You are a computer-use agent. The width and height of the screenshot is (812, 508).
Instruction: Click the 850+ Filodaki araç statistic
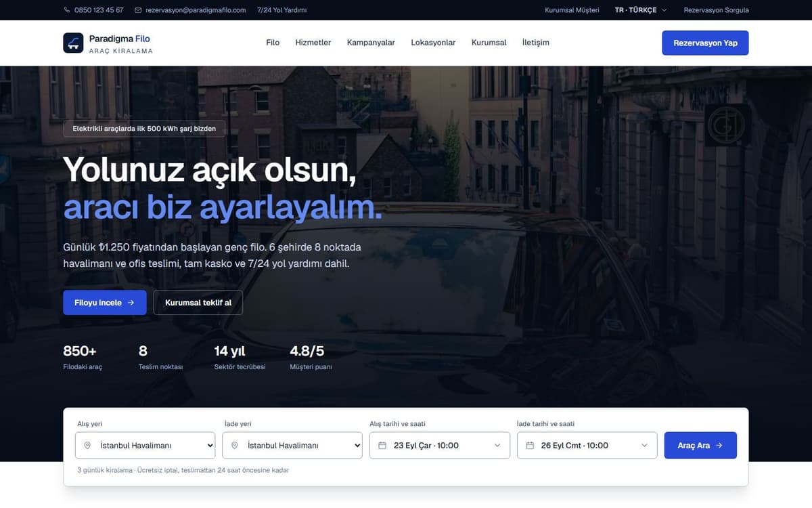pos(83,358)
